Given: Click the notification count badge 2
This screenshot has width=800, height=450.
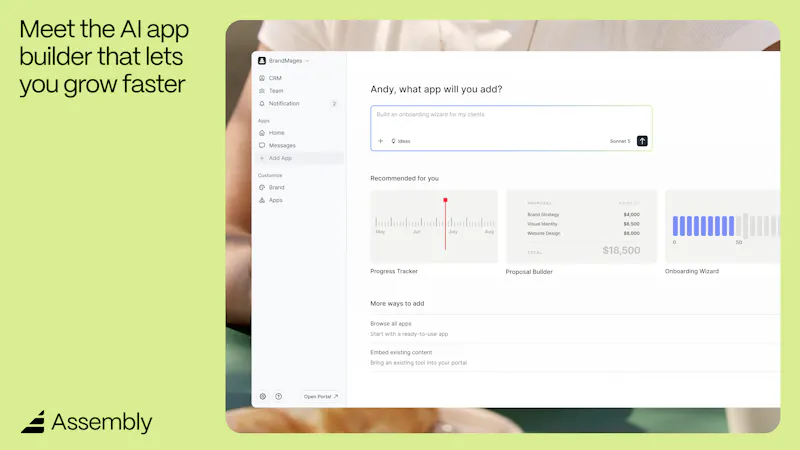Looking at the screenshot, I should click(x=334, y=104).
